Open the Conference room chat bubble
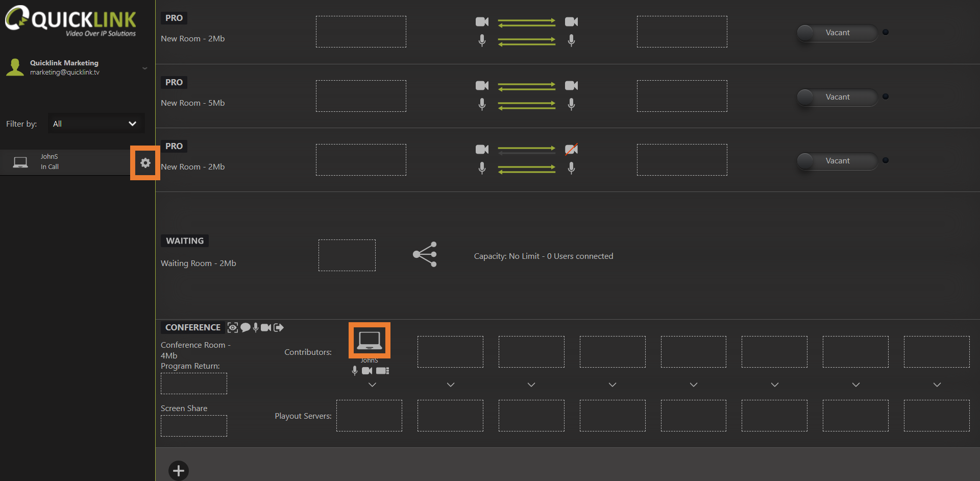This screenshot has height=481, width=980. point(246,328)
